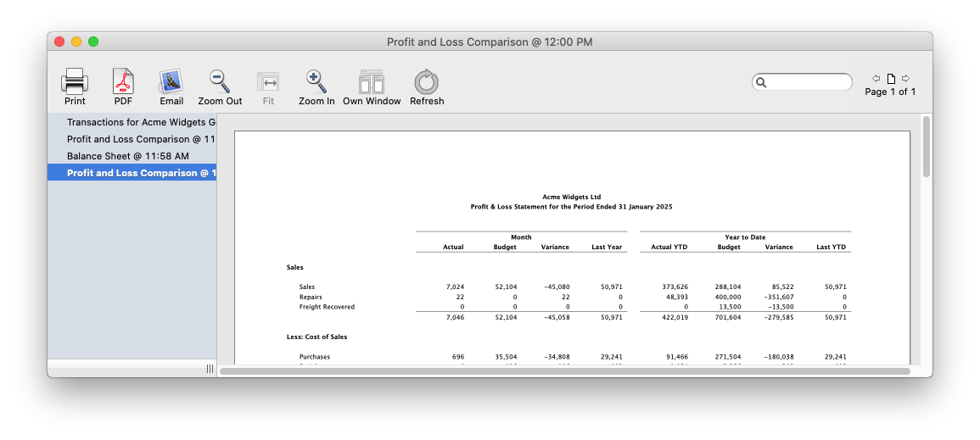Click the 'Repairs' row label
Screen dimensions: 980x440
click(x=311, y=297)
